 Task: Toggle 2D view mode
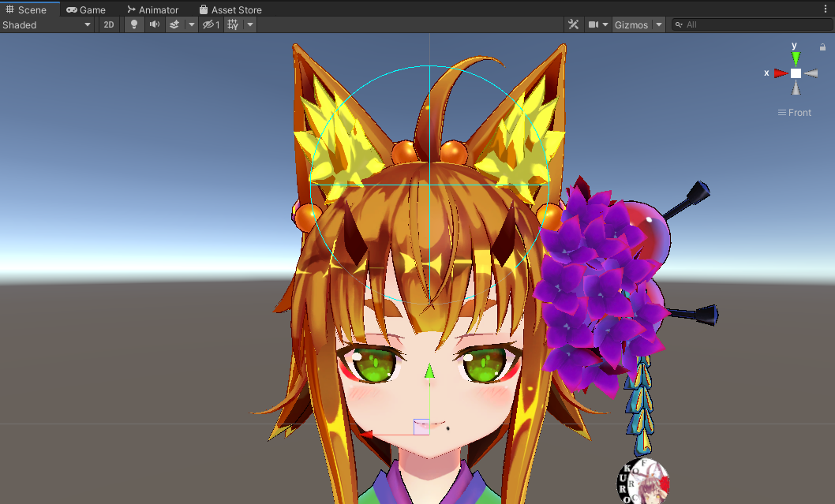click(x=109, y=24)
